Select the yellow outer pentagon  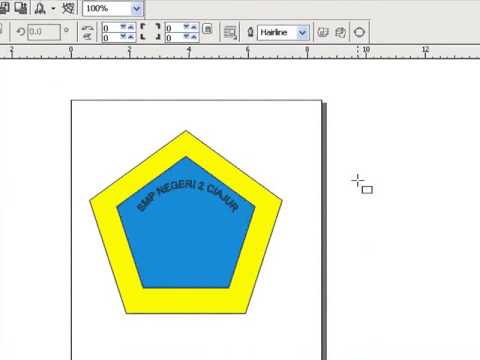coord(186,302)
